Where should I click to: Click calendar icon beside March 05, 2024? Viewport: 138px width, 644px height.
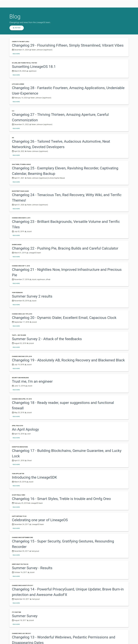pos(13,71)
